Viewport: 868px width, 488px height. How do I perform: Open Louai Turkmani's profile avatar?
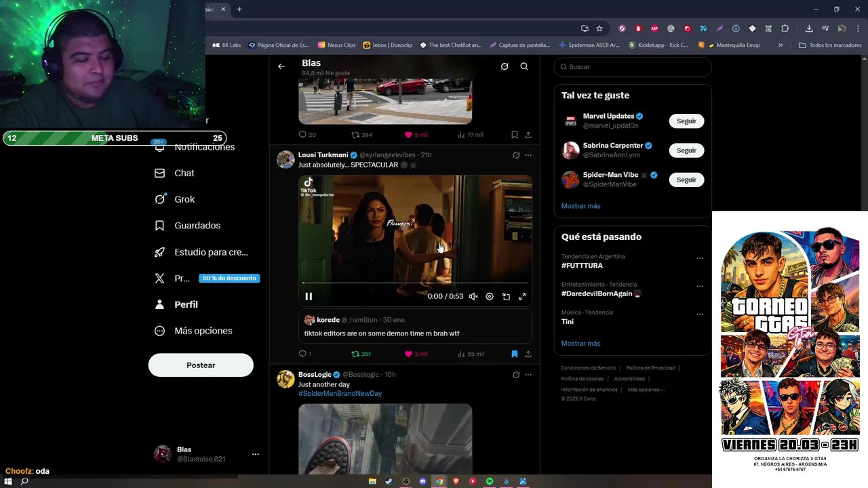[285, 160]
